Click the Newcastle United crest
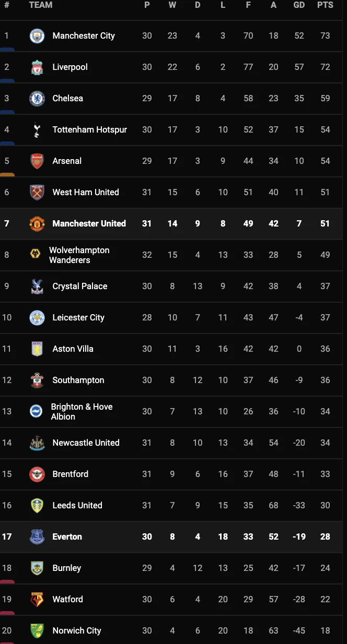This screenshot has height=644, width=347. click(37, 443)
